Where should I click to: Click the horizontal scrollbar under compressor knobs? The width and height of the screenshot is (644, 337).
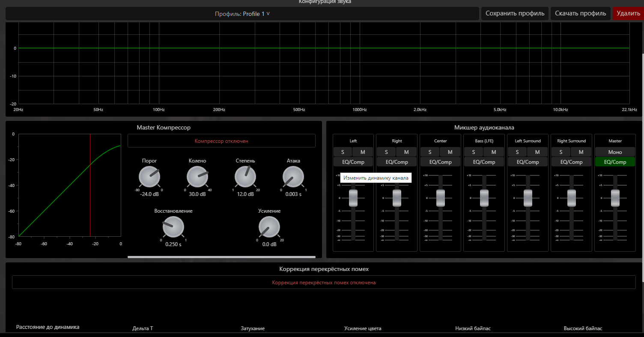click(x=221, y=257)
